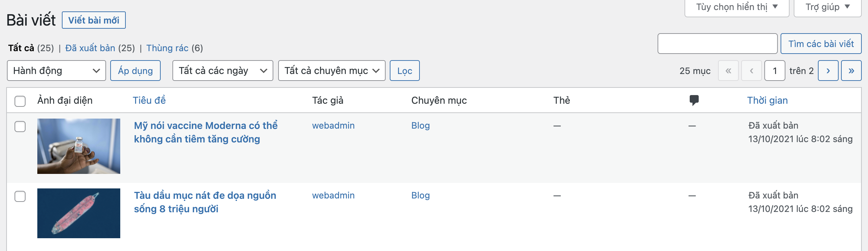Viewport: 868px width, 251px height.
Task: Open Moderna vaccine post thumbnail
Action: (79, 146)
